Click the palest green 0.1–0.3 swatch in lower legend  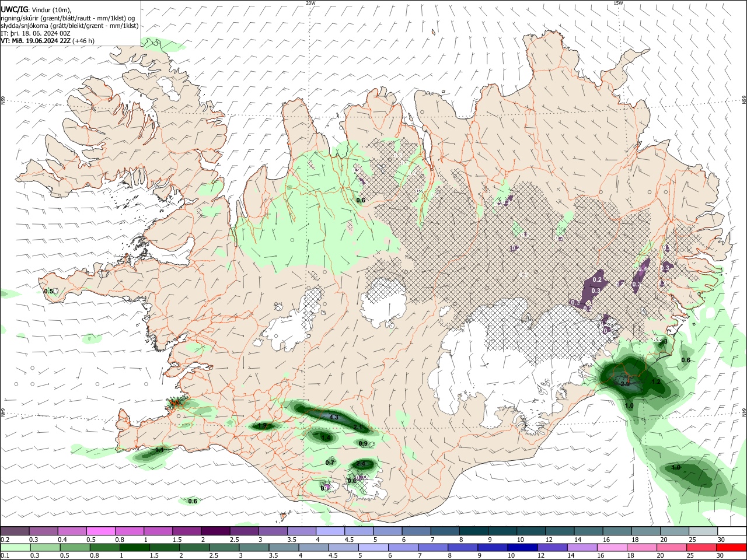(x=16, y=548)
